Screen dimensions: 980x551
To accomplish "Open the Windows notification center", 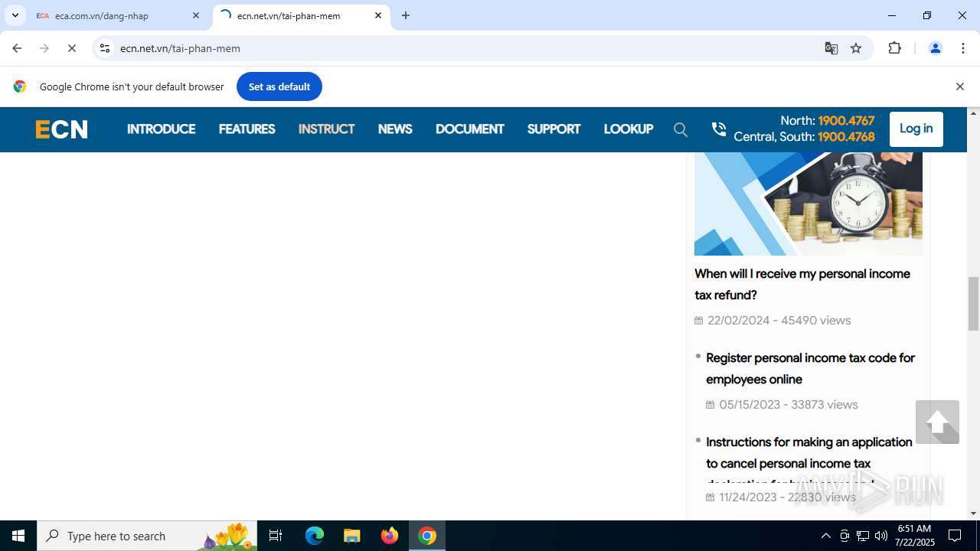I will [x=955, y=536].
